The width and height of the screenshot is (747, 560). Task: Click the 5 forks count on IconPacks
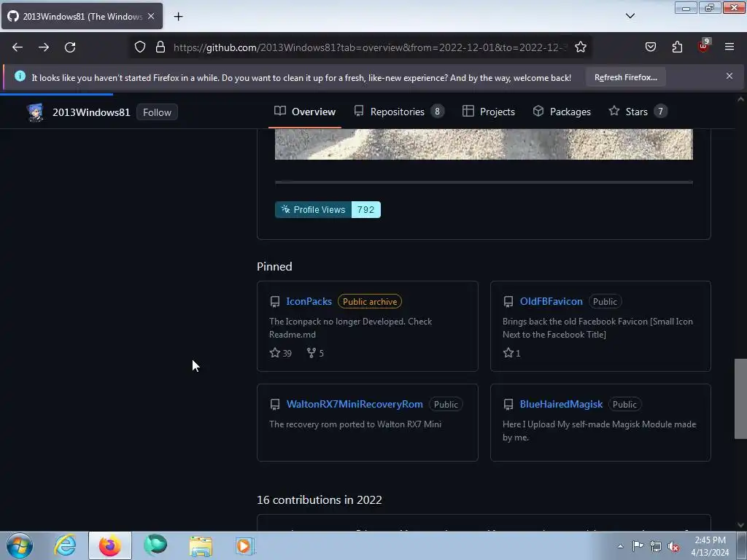tap(315, 353)
